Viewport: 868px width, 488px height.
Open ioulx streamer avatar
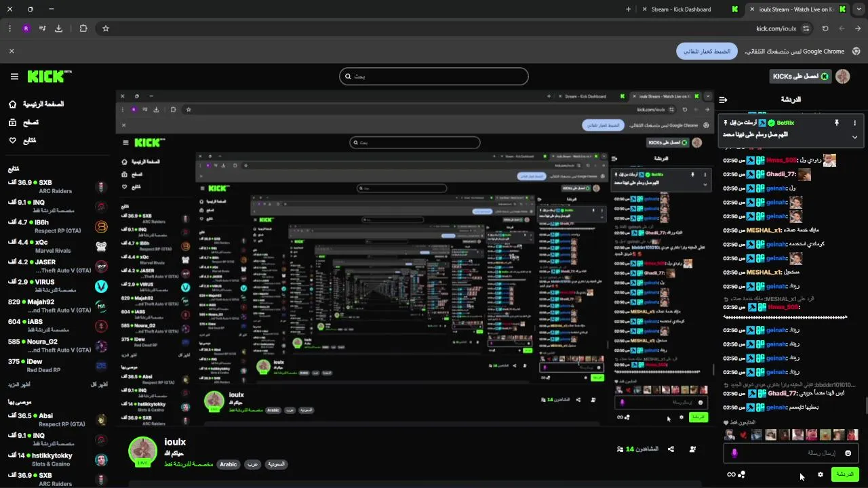pyautogui.click(x=143, y=451)
